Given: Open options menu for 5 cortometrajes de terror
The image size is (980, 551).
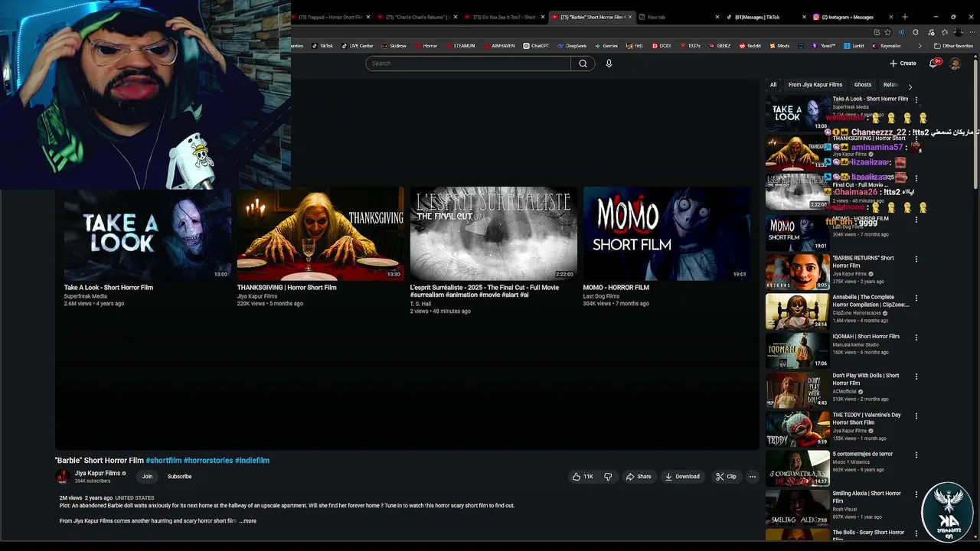Looking at the screenshot, I should (916, 455).
